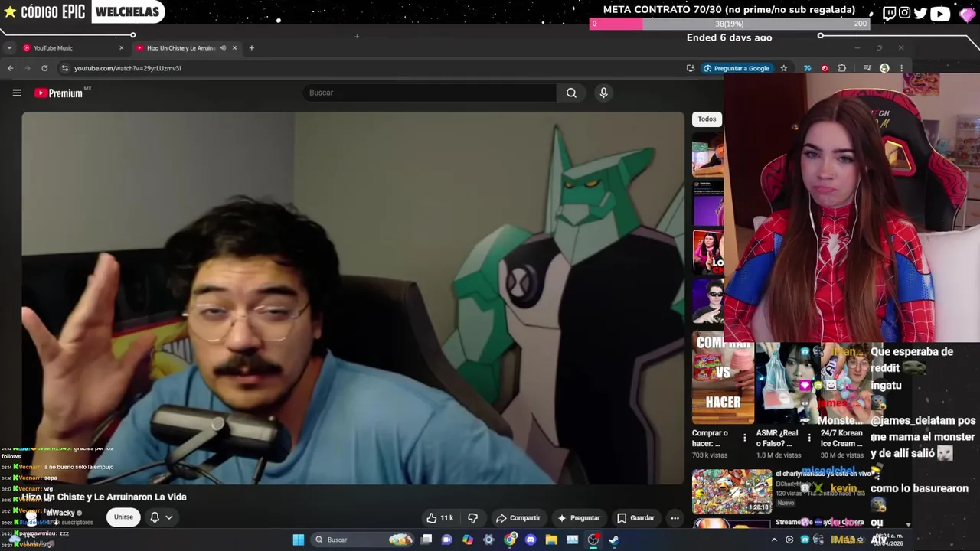Join channel with Unirse button

pos(123,517)
